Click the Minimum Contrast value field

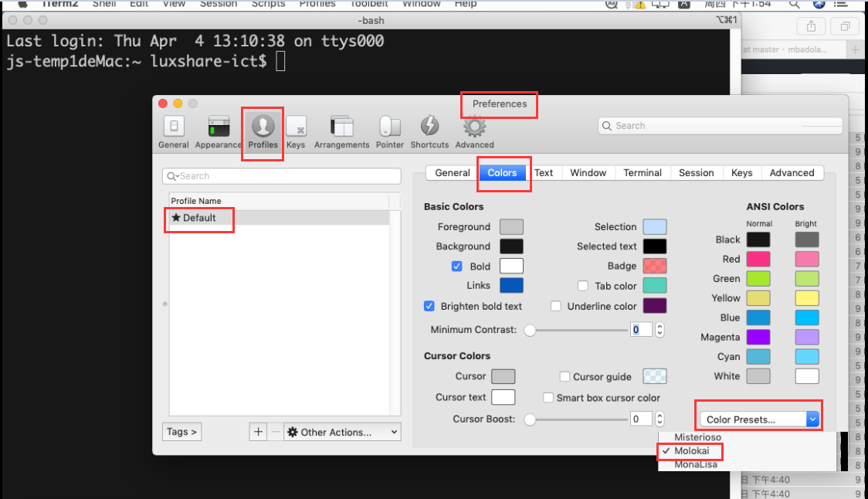[642, 330]
